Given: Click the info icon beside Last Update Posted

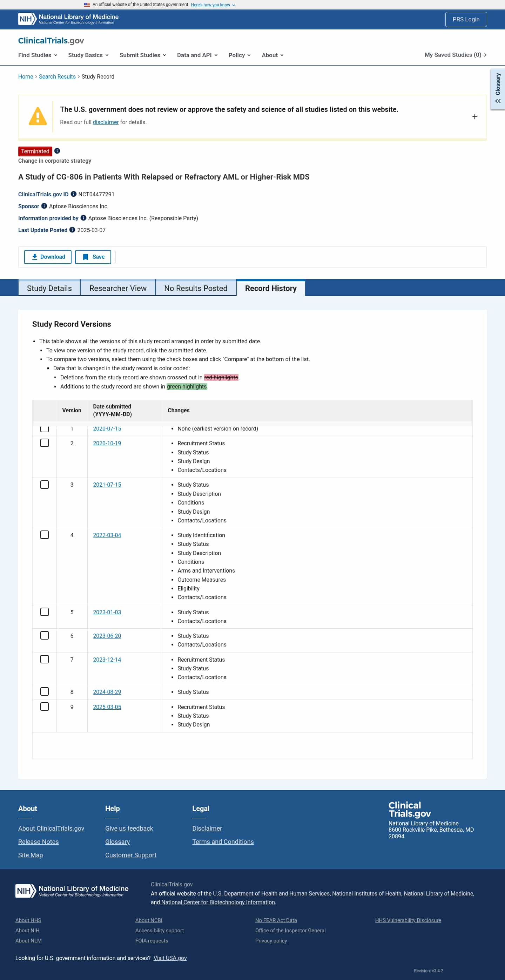Looking at the screenshot, I should click(72, 230).
